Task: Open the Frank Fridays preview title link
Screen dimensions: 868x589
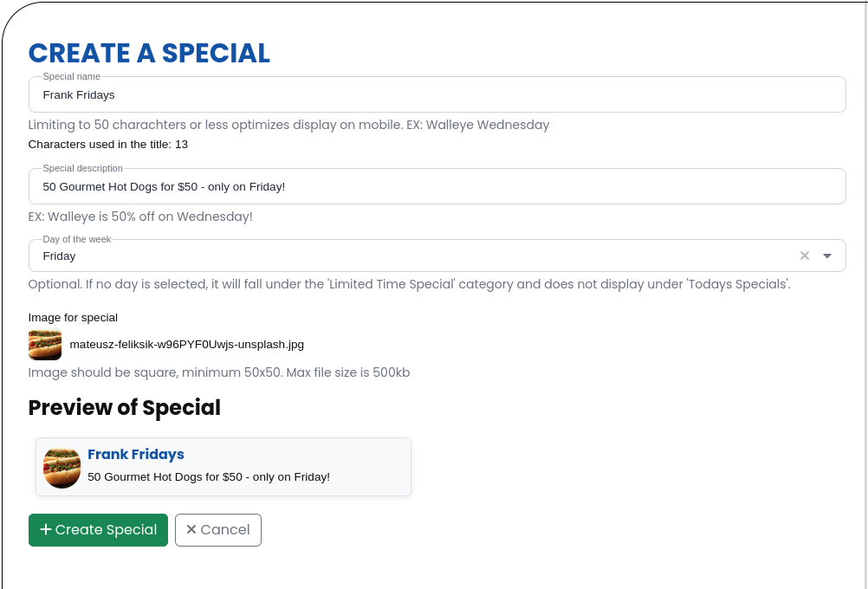Action: [x=136, y=455]
